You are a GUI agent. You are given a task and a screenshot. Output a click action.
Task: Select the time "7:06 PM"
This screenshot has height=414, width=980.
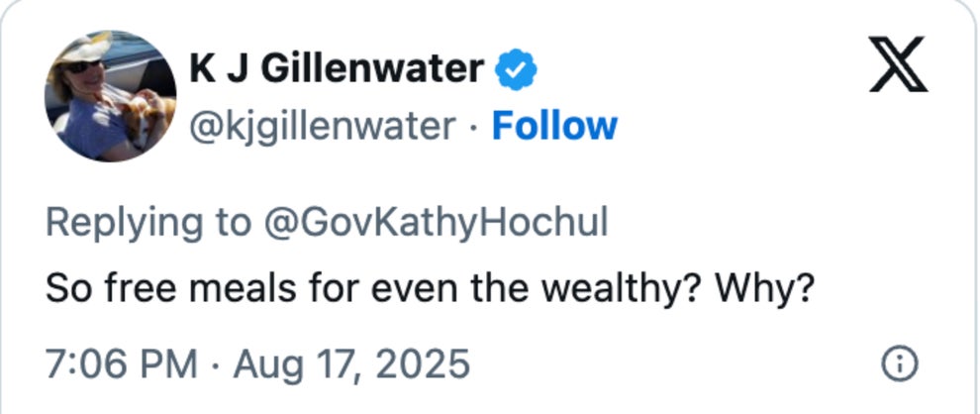121,365
